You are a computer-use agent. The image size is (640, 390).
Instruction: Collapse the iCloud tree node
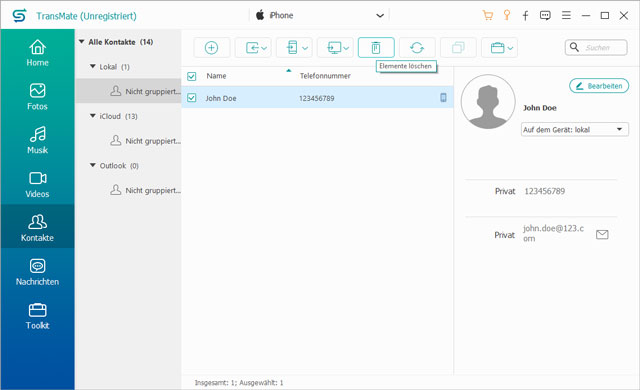tap(93, 116)
